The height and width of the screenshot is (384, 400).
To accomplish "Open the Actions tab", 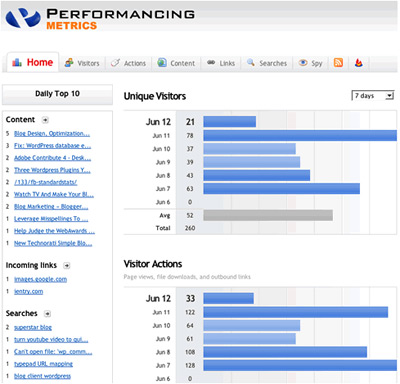I will [x=129, y=63].
